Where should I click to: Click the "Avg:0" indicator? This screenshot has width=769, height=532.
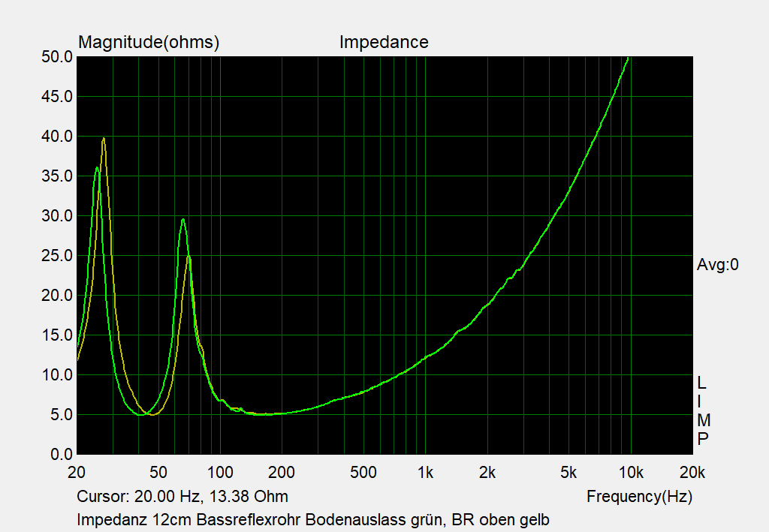718,264
